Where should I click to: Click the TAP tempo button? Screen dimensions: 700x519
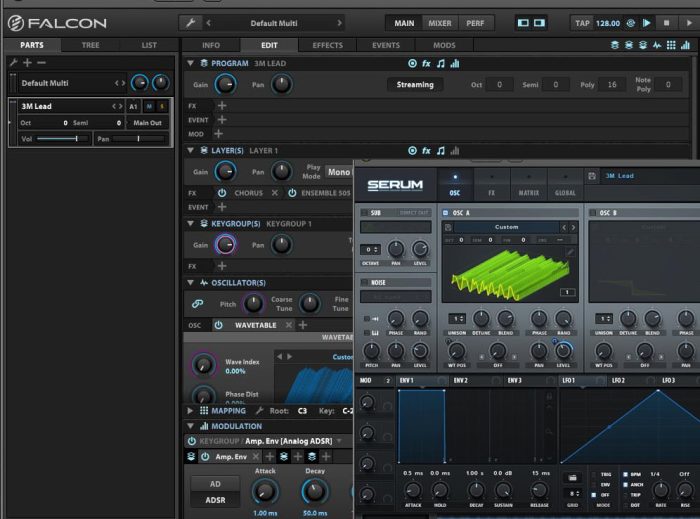582,23
